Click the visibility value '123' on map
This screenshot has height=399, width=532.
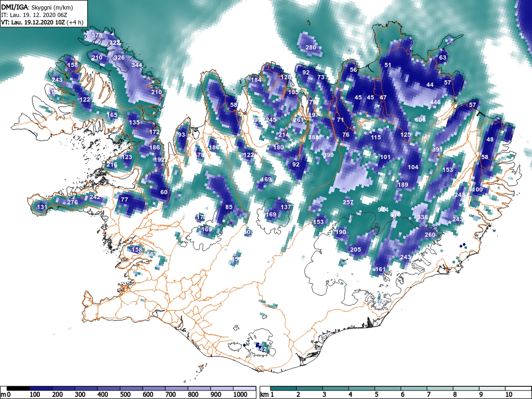[x=127, y=157]
